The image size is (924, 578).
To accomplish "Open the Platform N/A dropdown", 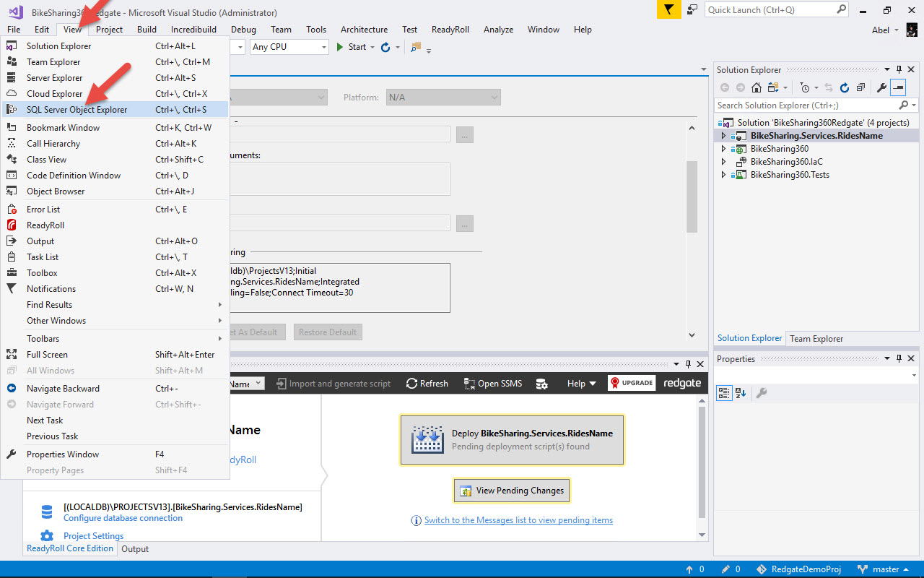I will [x=443, y=98].
